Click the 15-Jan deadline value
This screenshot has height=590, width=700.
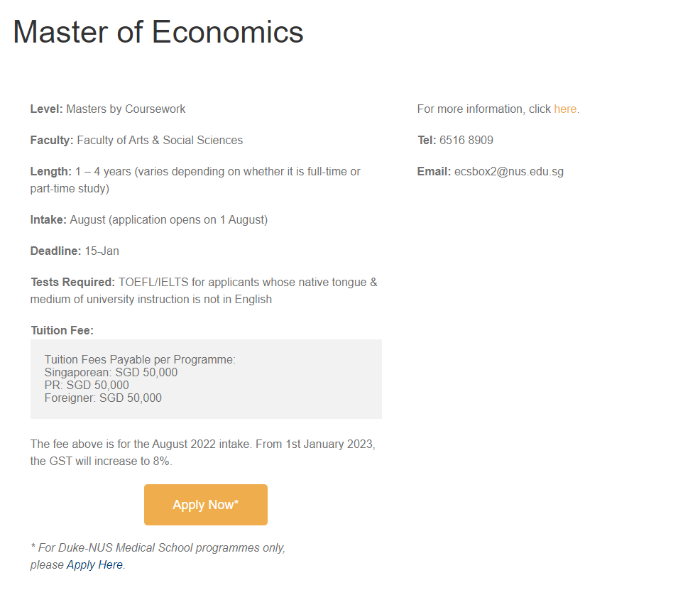click(102, 251)
